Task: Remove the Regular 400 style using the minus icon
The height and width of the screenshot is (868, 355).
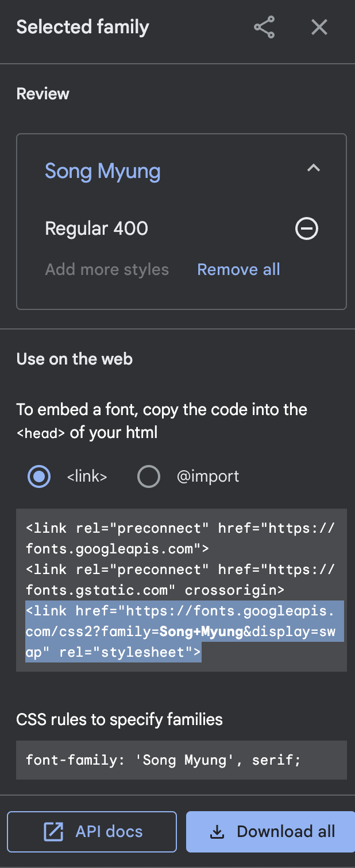Action: (307, 229)
